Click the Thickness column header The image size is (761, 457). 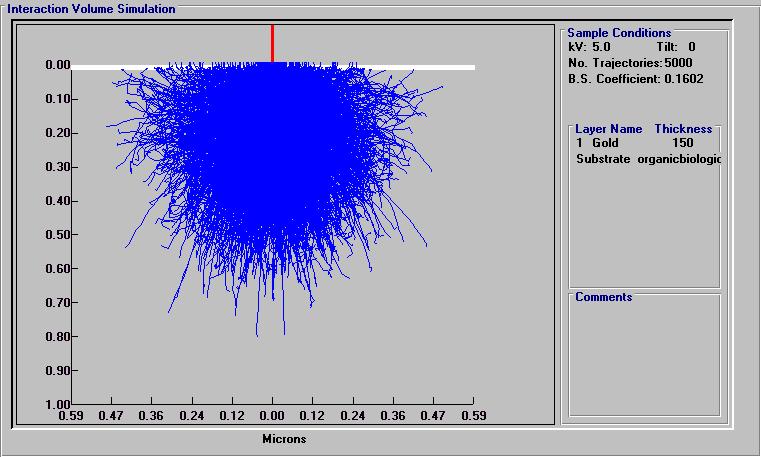[683, 129]
